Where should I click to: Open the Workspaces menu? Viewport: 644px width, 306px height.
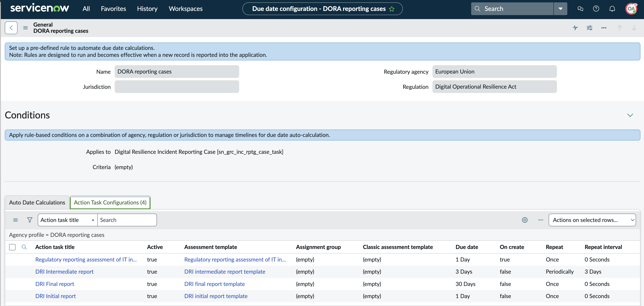point(186,9)
